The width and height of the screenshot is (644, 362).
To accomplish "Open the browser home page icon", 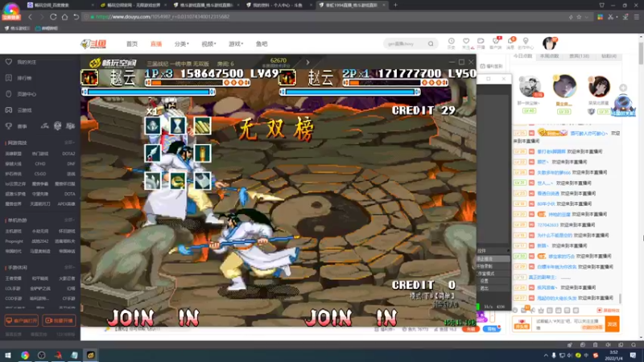I will pyautogui.click(x=64, y=17).
